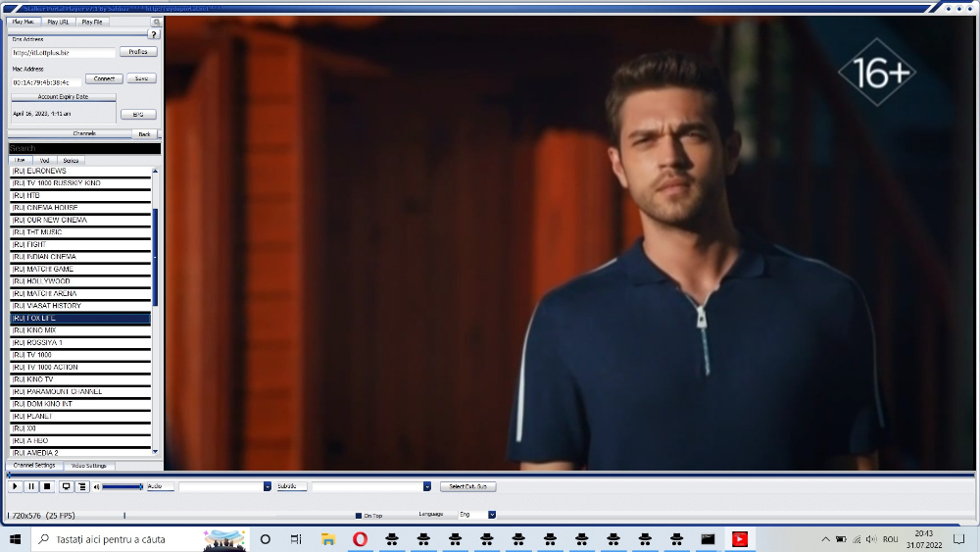The image size is (980, 552).
Task: Select channel |RU| KINO TV
Action: [x=80, y=379]
